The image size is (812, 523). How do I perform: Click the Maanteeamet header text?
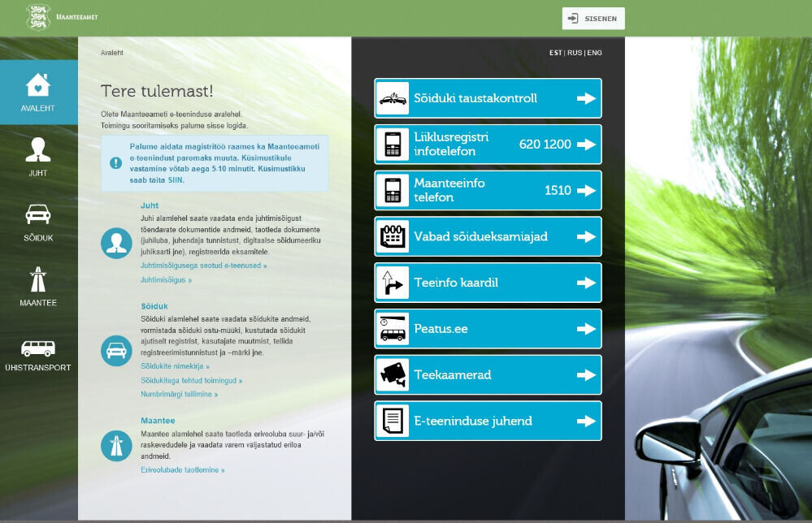pos(77,17)
